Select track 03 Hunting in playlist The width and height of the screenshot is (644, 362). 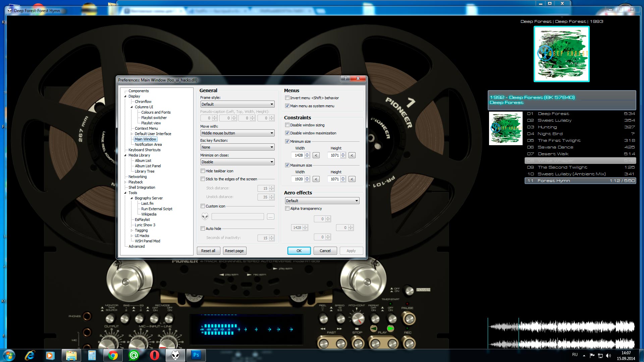coord(547,127)
